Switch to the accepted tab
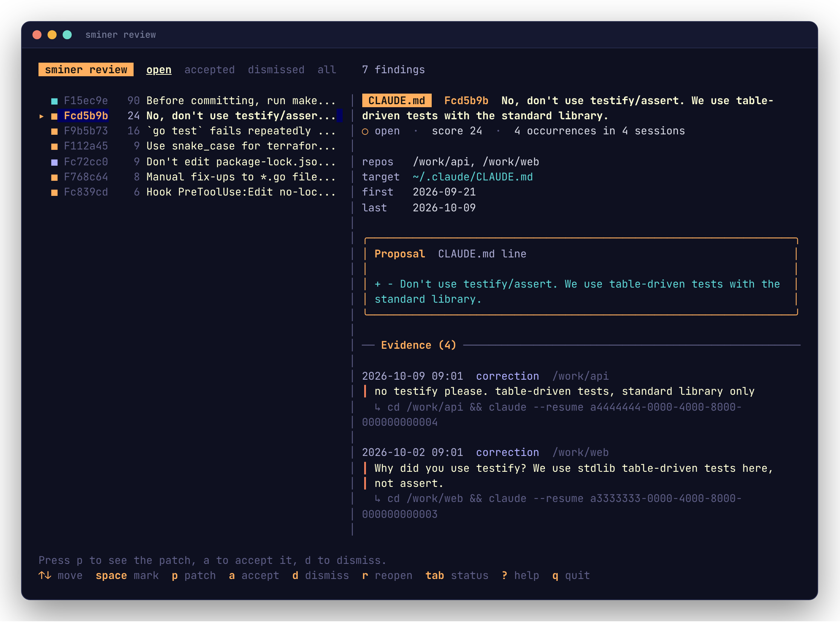The height and width of the screenshot is (622, 840). coord(209,70)
